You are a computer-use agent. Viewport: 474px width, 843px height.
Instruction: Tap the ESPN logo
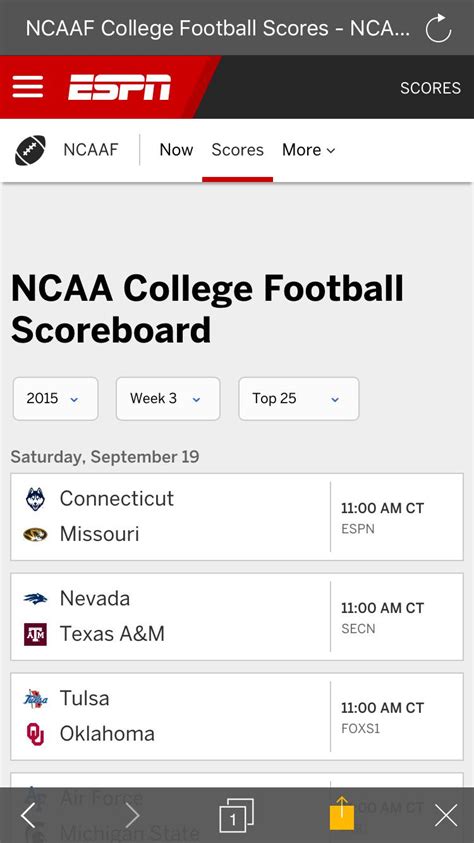tap(119, 87)
